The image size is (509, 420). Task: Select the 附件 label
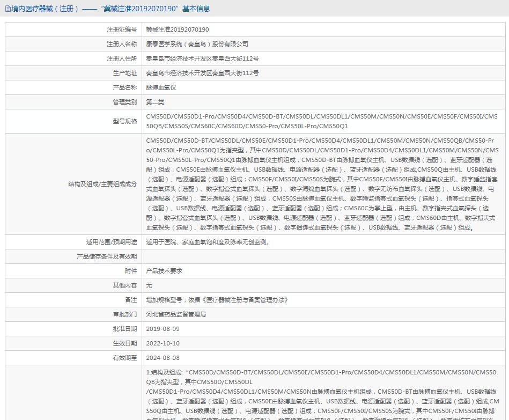pos(131,271)
